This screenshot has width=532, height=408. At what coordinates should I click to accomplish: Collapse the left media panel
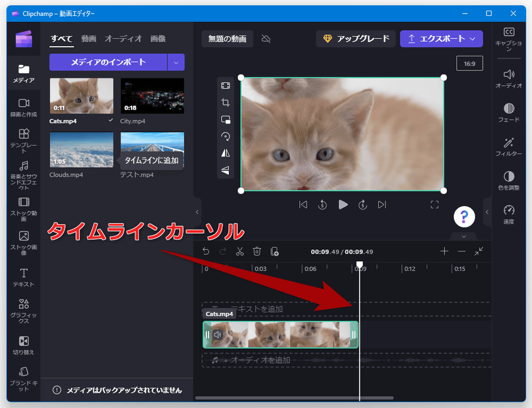[x=197, y=212]
